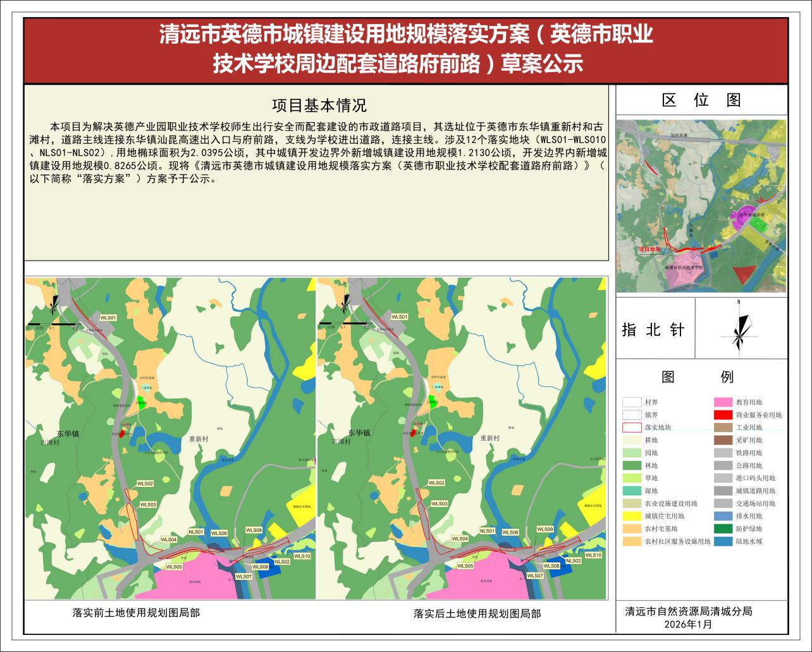Image resolution: width=812 pixels, height=652 pixels.
Task: Click the scale bar in the 落实前 map
Action: 52,324
